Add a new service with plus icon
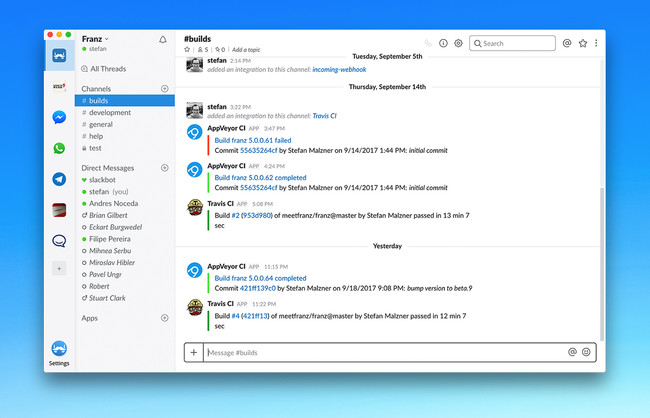 click(59, 269)
